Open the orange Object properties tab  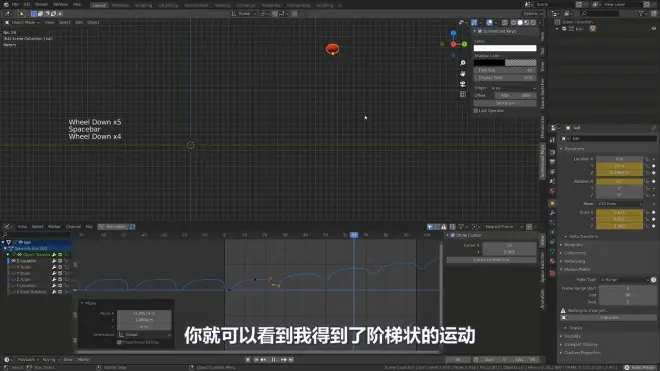[552, 203]
